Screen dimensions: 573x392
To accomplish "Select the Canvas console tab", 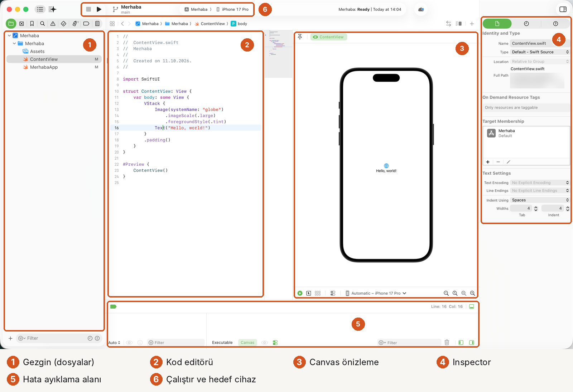I will (x=247, y=343).
